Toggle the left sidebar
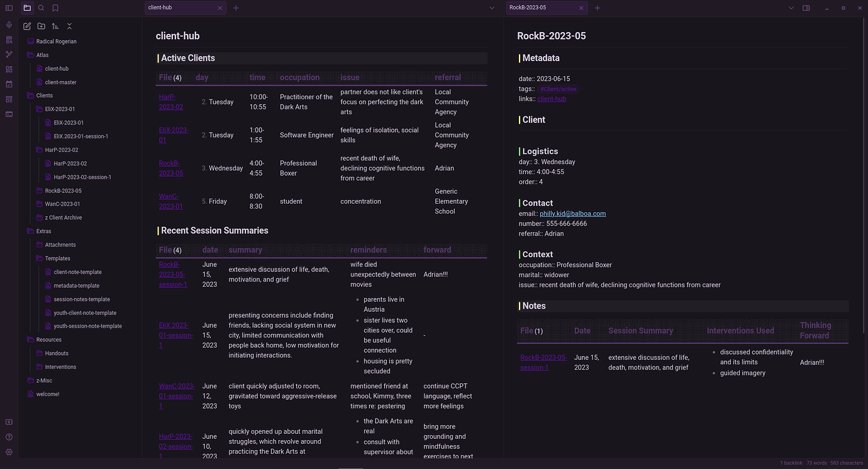 click(x=9, y=7)
